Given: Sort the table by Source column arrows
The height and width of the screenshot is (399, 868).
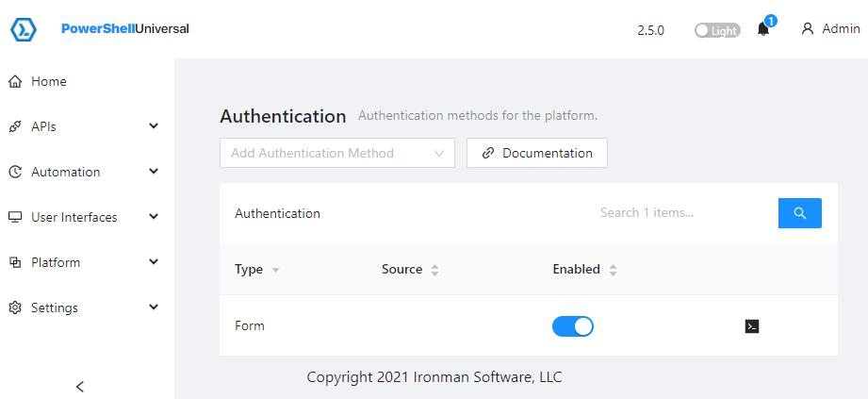Looking at the screenshot, I should click(x=434, y=270).
